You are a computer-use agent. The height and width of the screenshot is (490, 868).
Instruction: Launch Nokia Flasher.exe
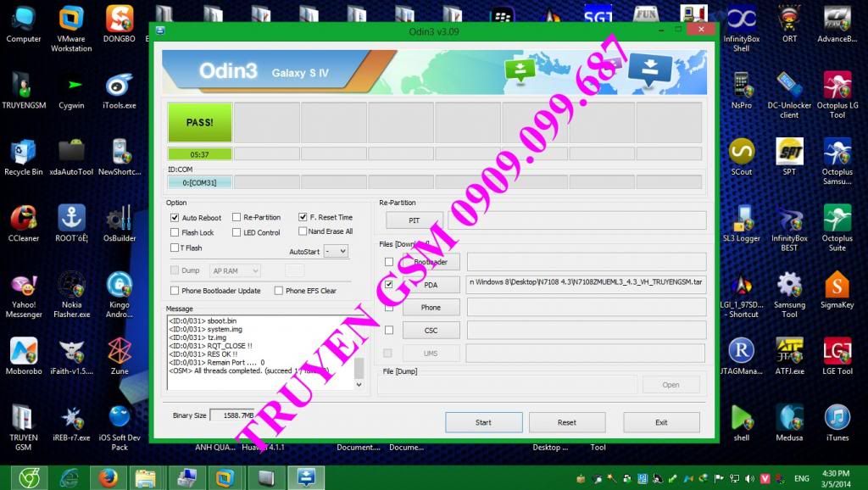pos(71,294)
